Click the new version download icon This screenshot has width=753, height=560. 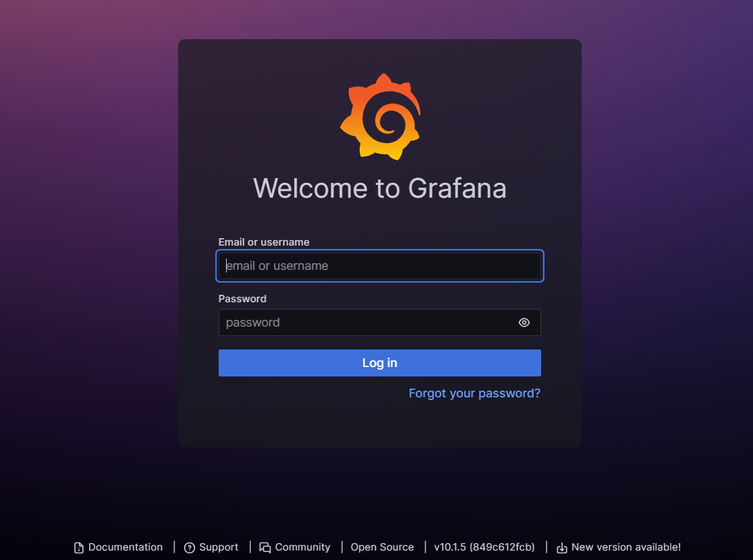562,547
